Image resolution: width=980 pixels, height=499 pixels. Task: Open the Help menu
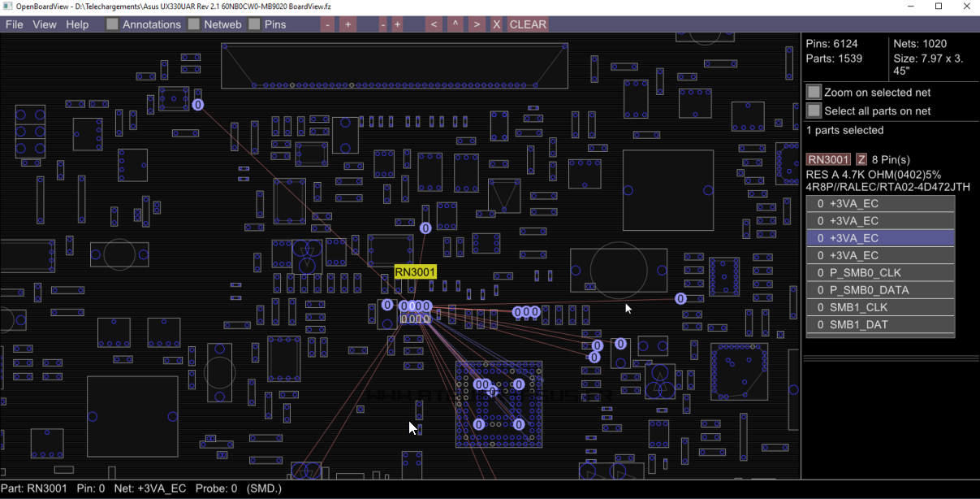point(77,24)
